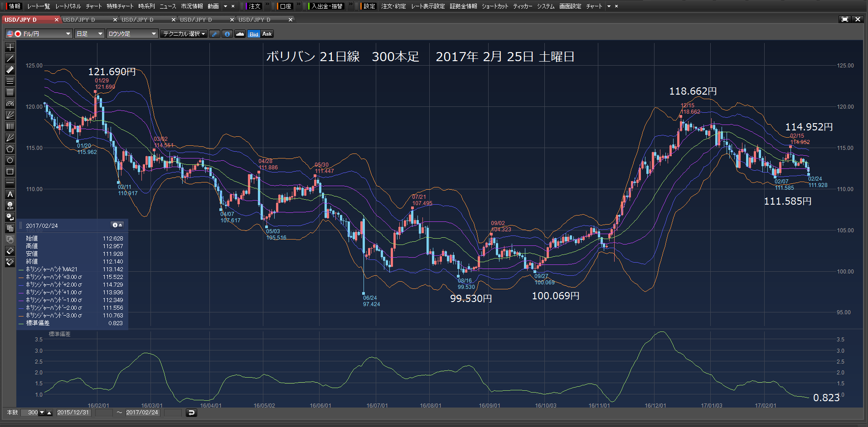Open 注文・約定 settings
This screenshot has width=868, height=427.
click(393, 6)
